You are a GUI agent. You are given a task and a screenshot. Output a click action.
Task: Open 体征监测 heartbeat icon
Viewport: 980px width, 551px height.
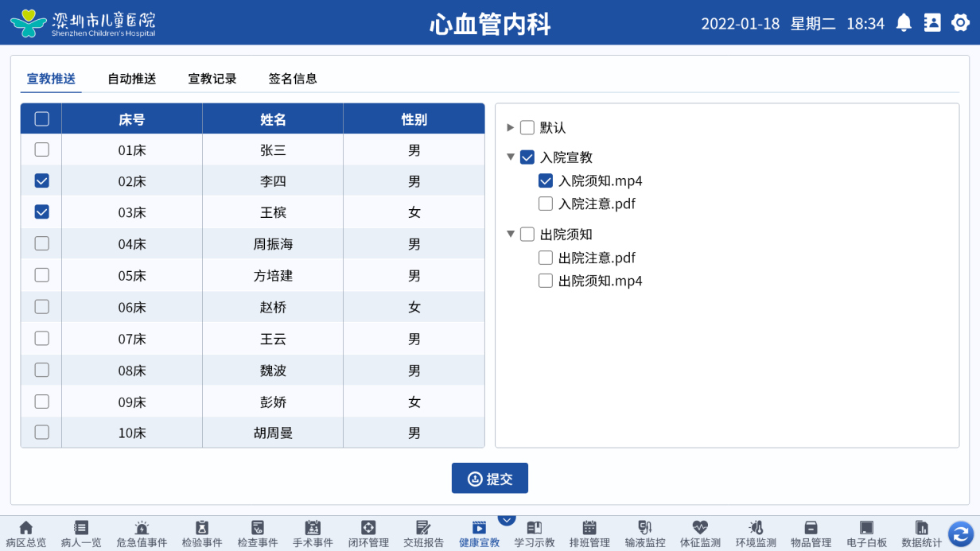click(700, 528)
